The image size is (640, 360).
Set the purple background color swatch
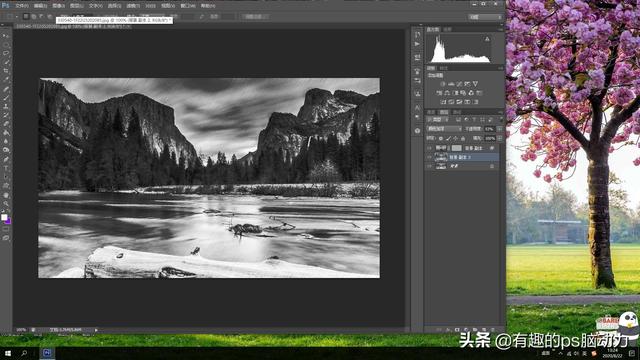tap(9, 221)
